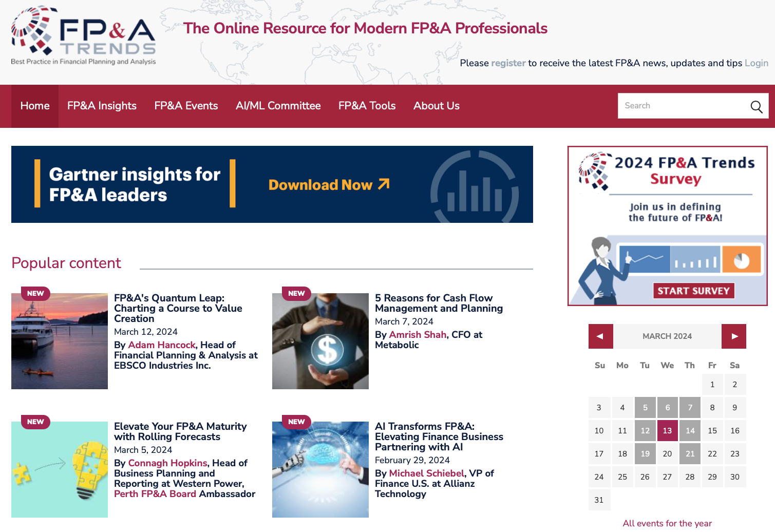Image resolution: width=775 pixels, height=532 pixels.
Task: Click calendar day 31
Action: (x=599, y=500)
